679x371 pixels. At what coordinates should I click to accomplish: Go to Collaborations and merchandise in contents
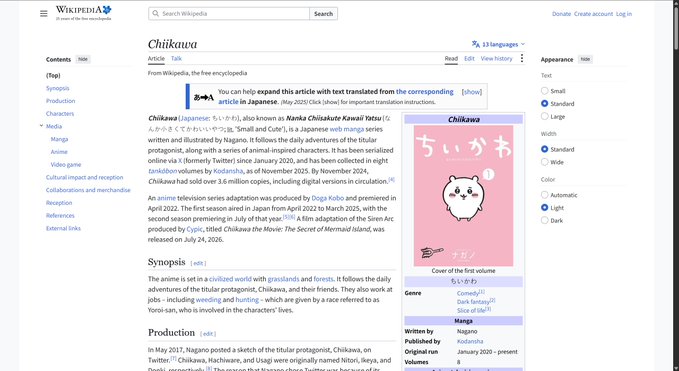(88, 190)
